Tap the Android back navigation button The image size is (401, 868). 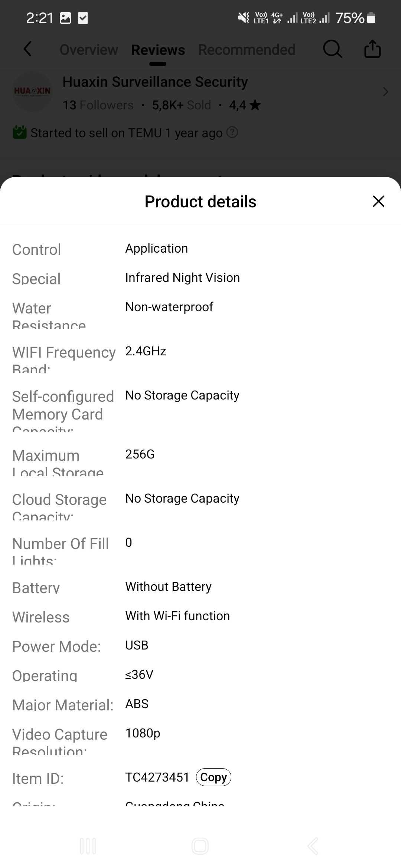313,846
